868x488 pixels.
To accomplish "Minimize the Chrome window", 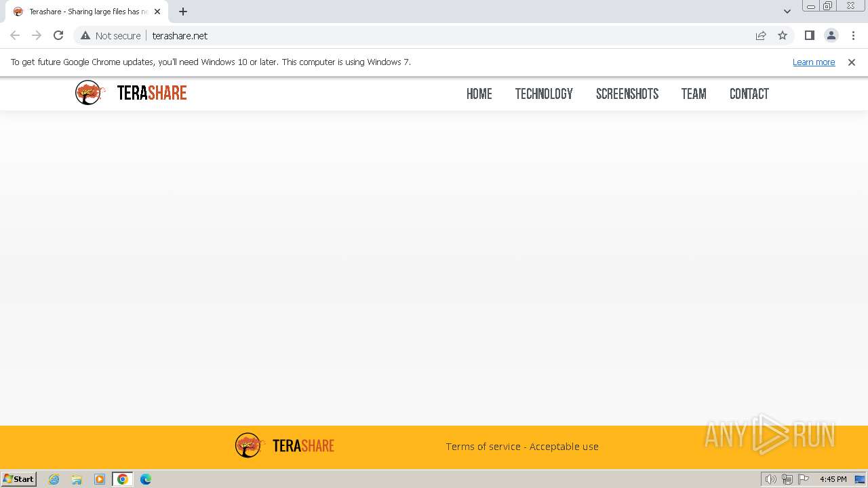I will (810, 6).
